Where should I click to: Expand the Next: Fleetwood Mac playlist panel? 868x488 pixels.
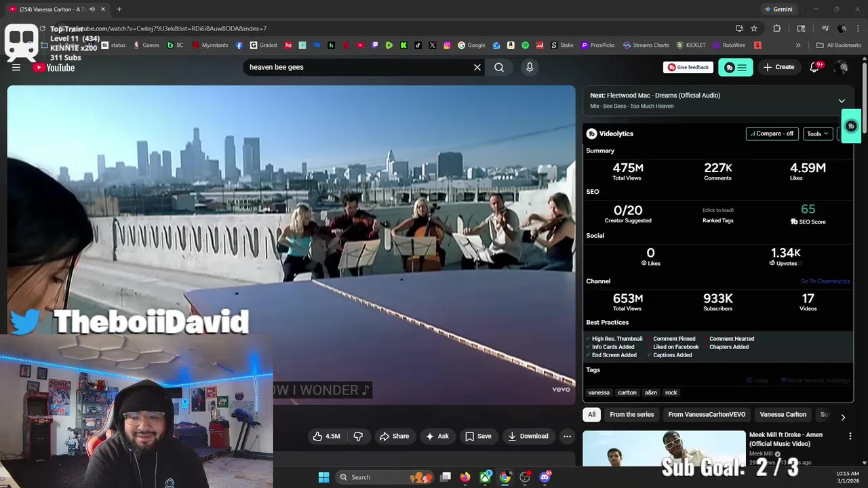842,100
